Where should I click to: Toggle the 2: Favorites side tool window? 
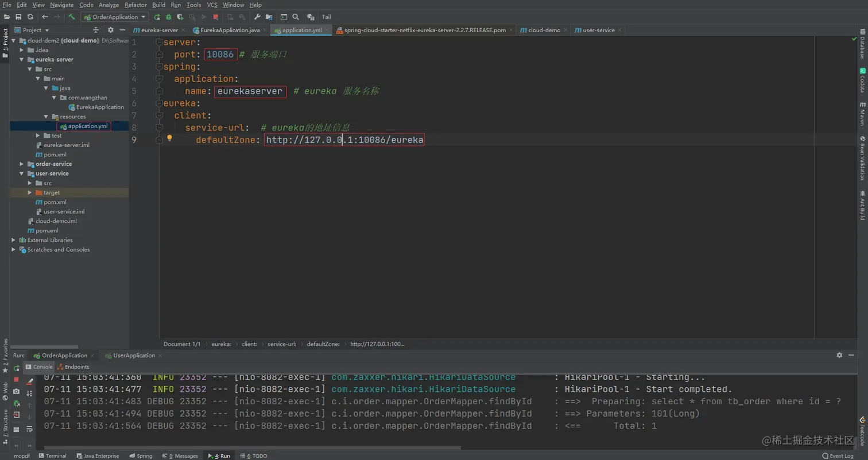point(5,355)
